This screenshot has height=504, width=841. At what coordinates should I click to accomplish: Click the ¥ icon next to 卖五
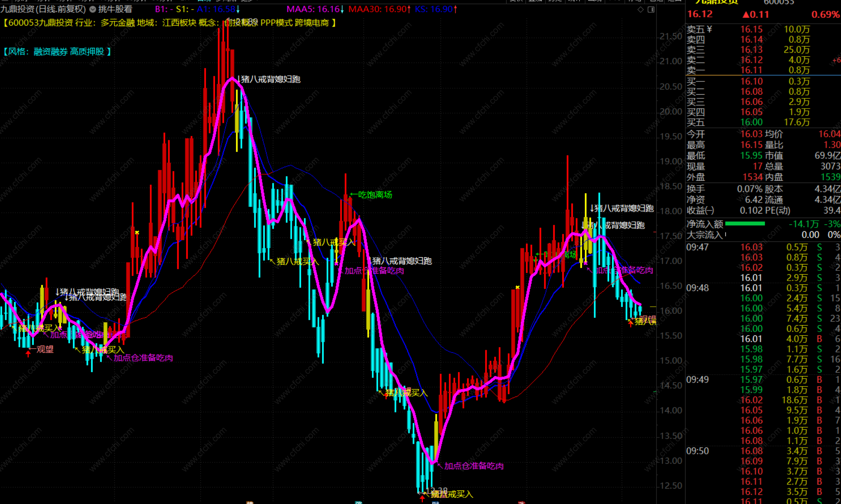click(x=709, y=29)
